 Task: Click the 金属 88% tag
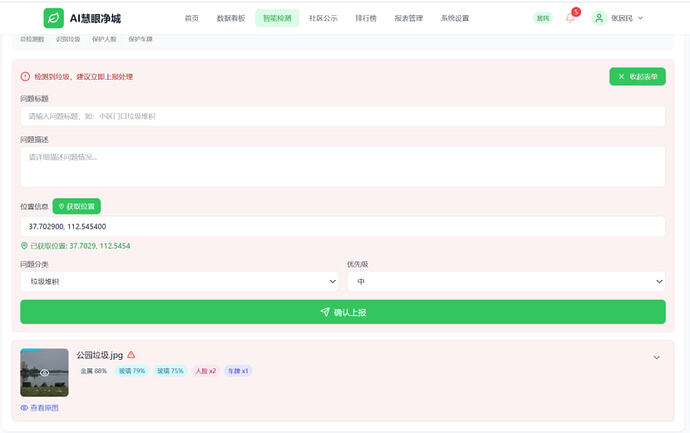coord(94,371)
